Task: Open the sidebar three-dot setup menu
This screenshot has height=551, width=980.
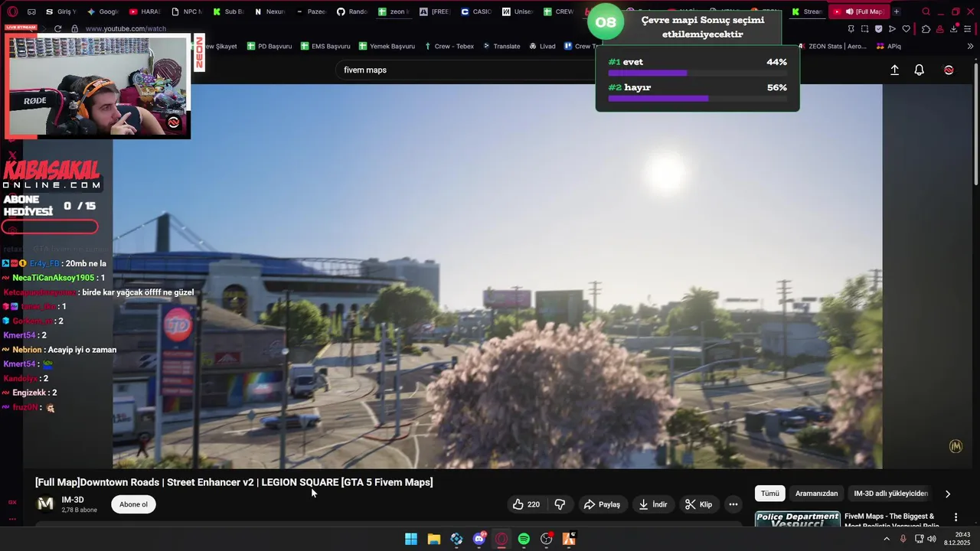Action: (12, 519)
